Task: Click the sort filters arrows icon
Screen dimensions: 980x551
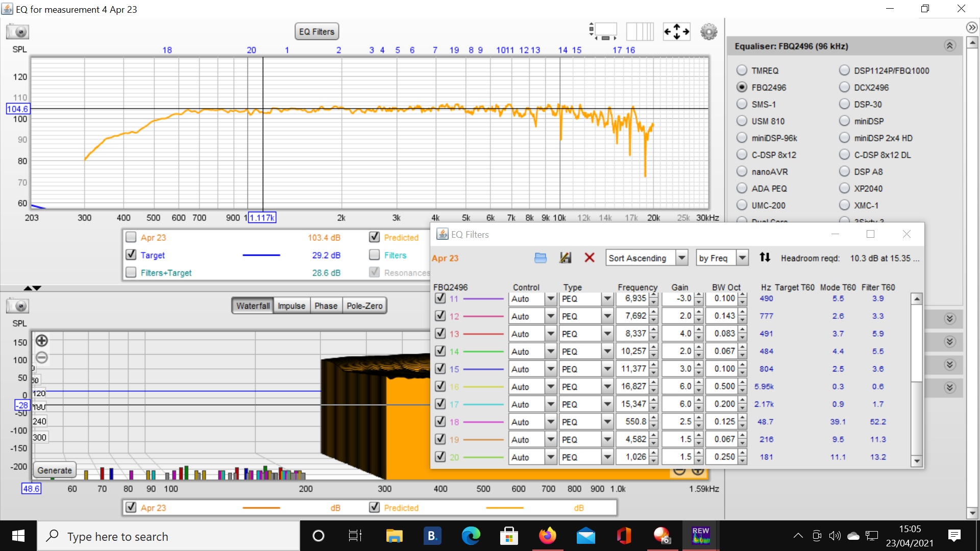Action: [765, 258]
